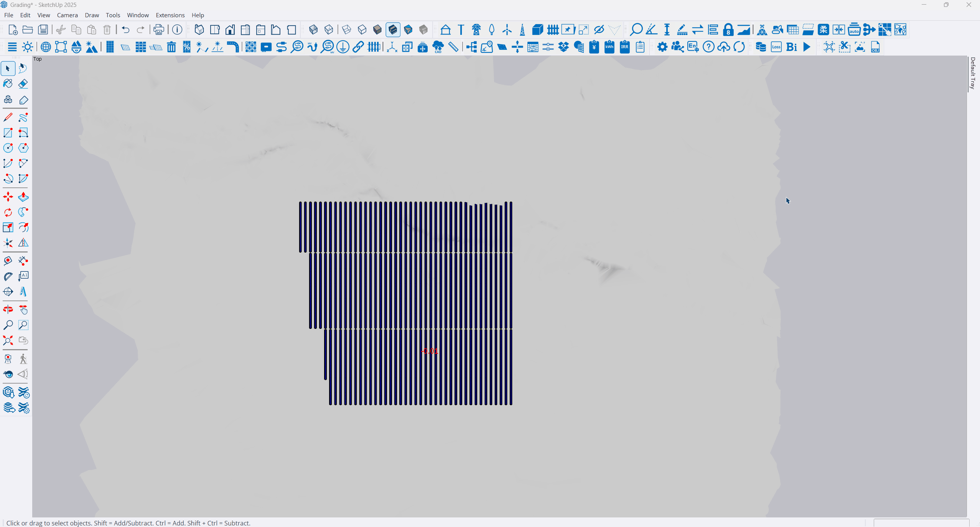The width and height of the screenshot is (980, 527).
Task: Switch to Front view house icon
Action: coord(230,30)
